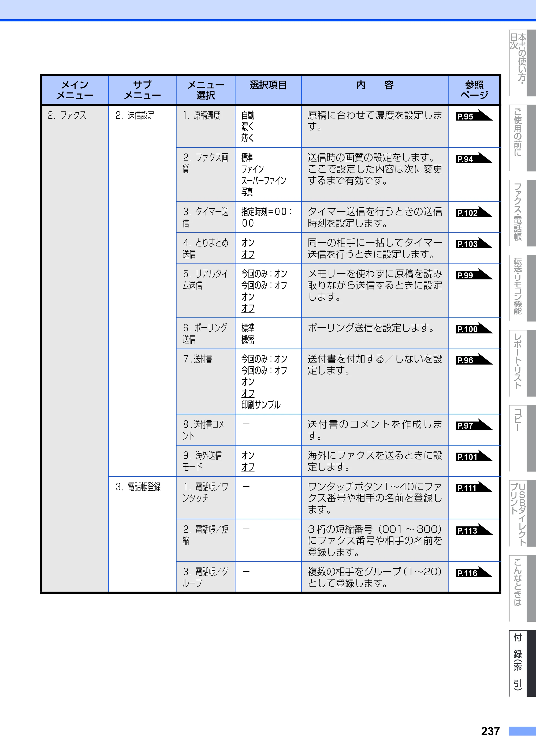Click the page number 237

point(490,731)
